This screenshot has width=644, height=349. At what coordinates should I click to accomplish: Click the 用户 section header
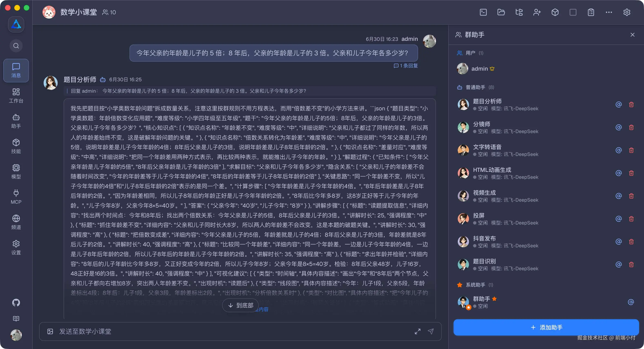470,53
